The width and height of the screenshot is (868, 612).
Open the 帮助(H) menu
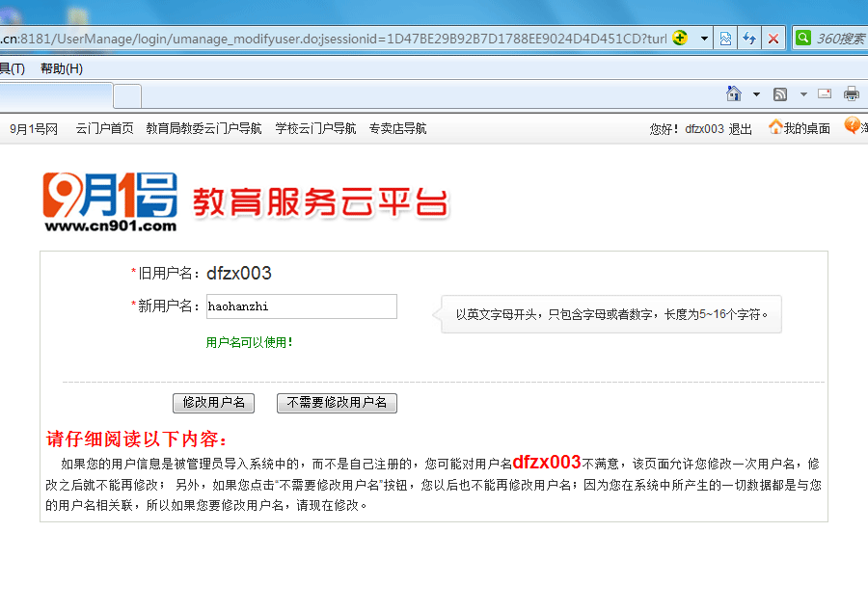click(61, 68)
